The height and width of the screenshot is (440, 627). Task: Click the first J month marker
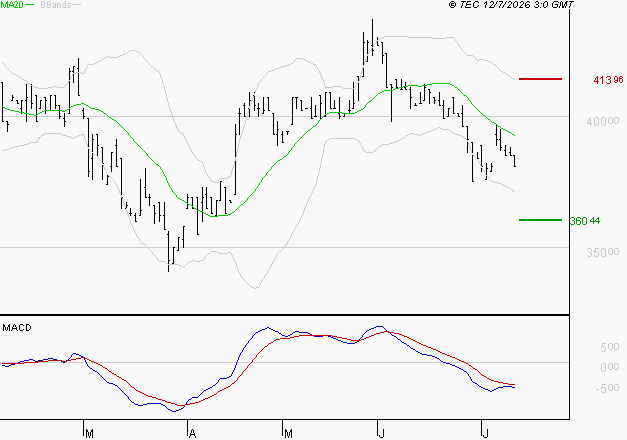tap(382, 434)
